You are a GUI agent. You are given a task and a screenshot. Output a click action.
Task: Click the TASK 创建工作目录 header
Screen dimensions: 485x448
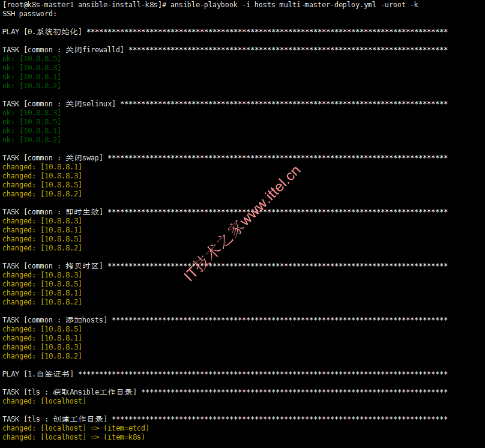[225, 419]
